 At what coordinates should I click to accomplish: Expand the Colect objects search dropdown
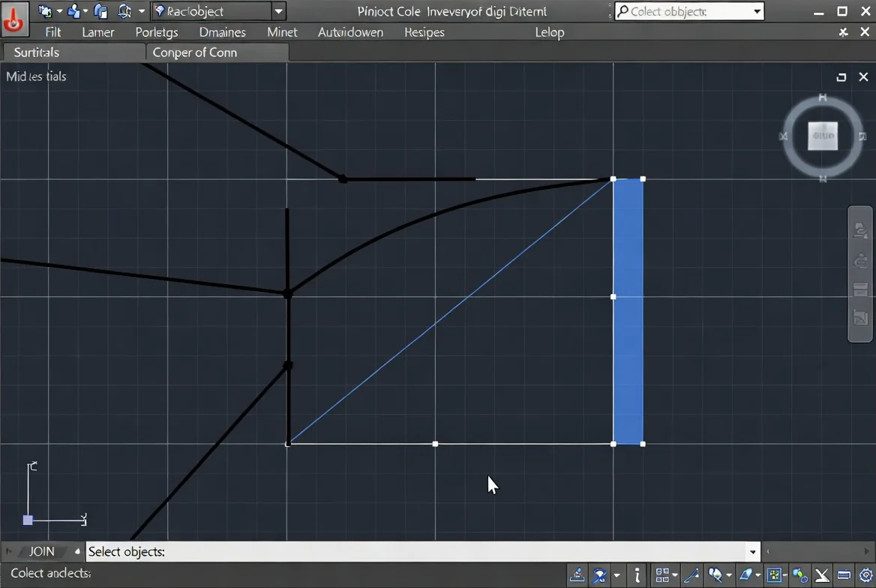(x=757, y=11)
